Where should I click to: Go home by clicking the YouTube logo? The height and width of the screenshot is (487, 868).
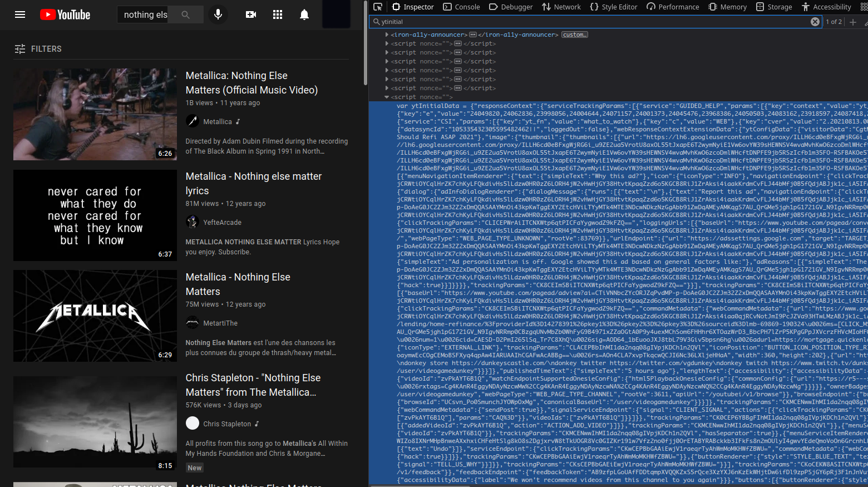click(x=65, y=14)
